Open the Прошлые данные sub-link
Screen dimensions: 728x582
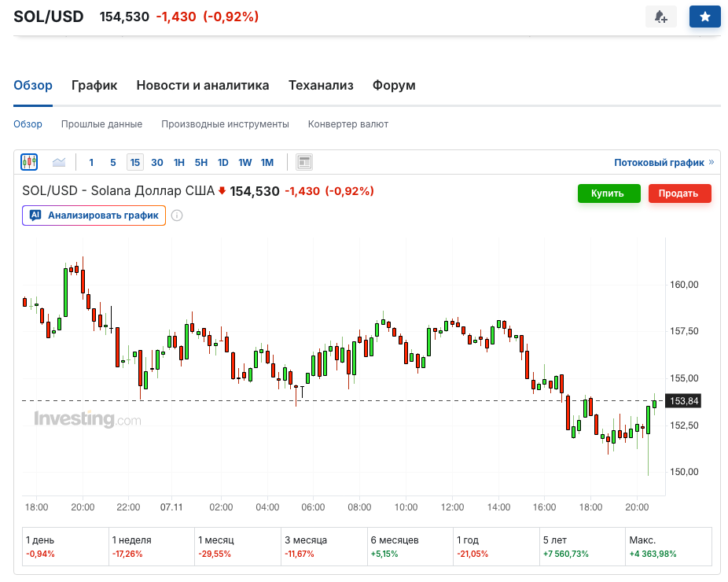pyautogui.click(x=101, y=124)
